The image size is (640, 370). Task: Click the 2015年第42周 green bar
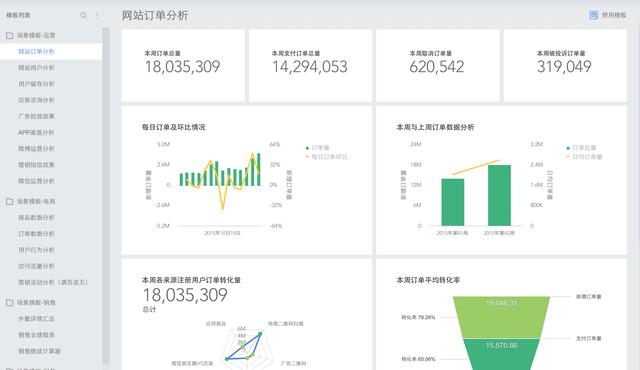tap(499, 195)
